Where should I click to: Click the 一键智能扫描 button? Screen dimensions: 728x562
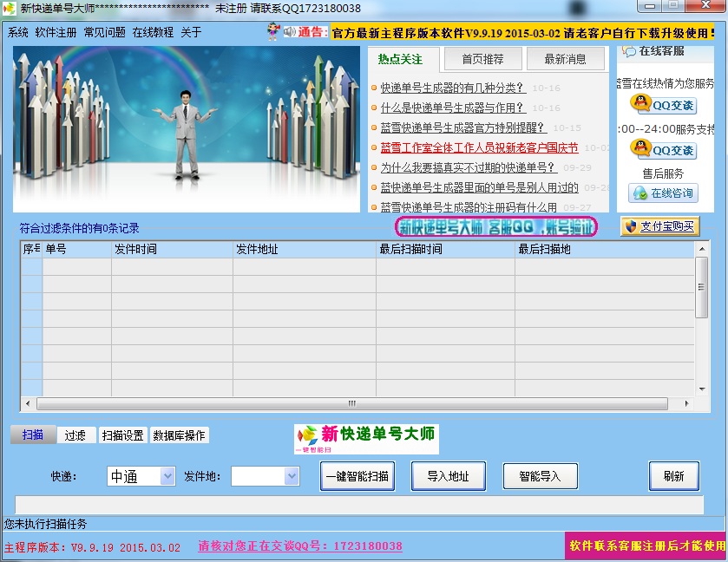tap(356, 476)
